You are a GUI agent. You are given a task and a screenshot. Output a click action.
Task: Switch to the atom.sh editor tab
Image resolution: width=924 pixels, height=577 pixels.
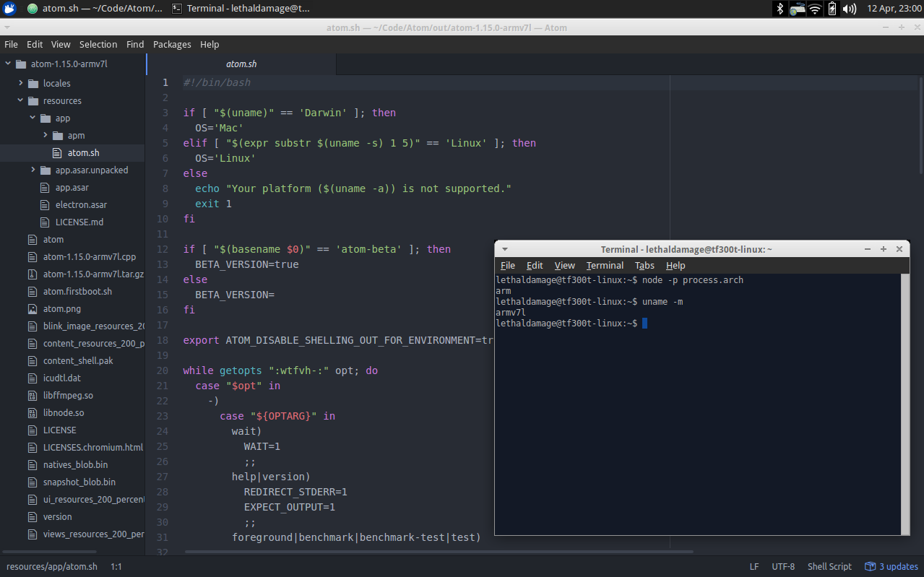coord(241,64)
